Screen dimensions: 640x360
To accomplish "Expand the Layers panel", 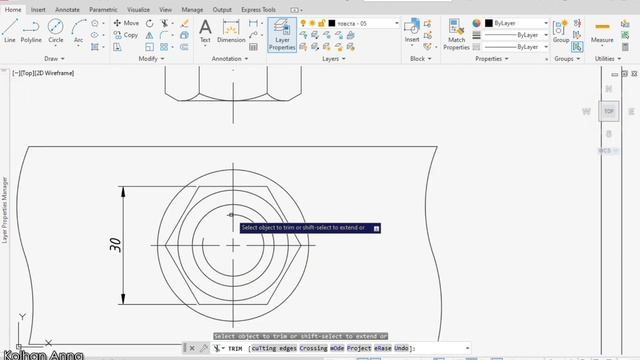I will [x=333, y=59].
